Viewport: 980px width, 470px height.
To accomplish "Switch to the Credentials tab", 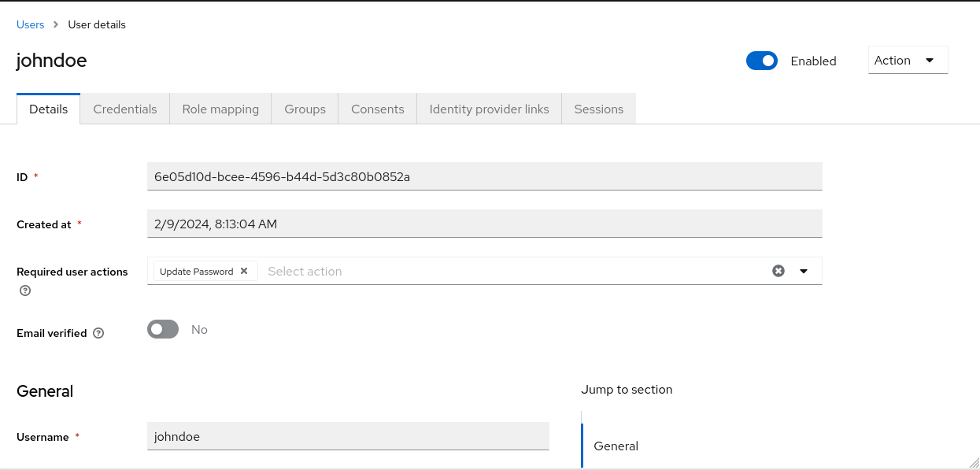I will pos(125,109).
